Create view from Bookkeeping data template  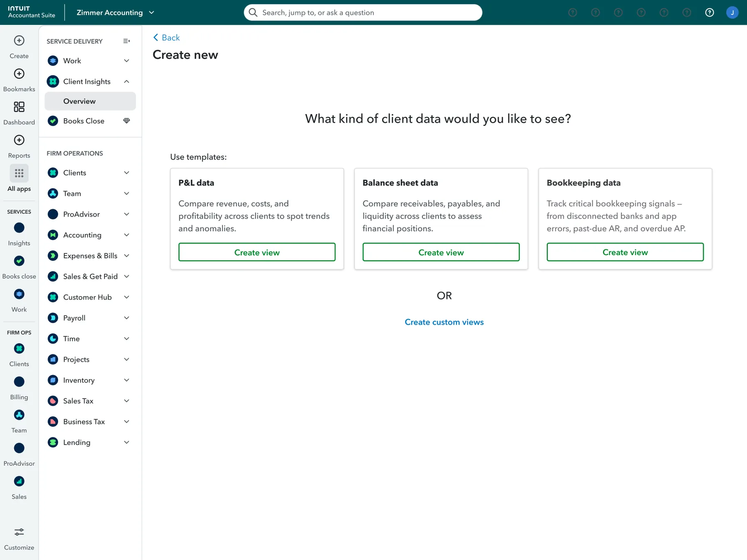(625, 252)
